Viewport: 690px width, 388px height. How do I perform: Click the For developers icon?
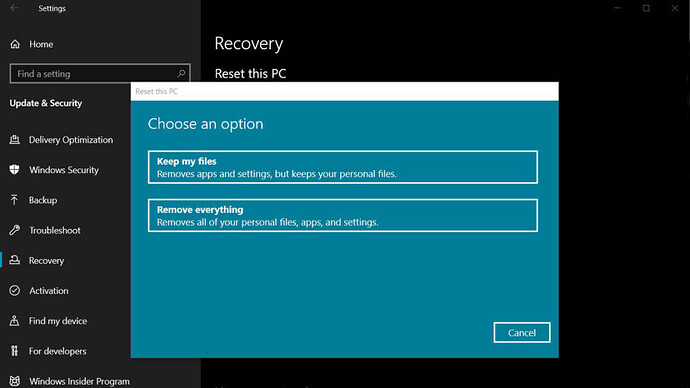[15, 351]
